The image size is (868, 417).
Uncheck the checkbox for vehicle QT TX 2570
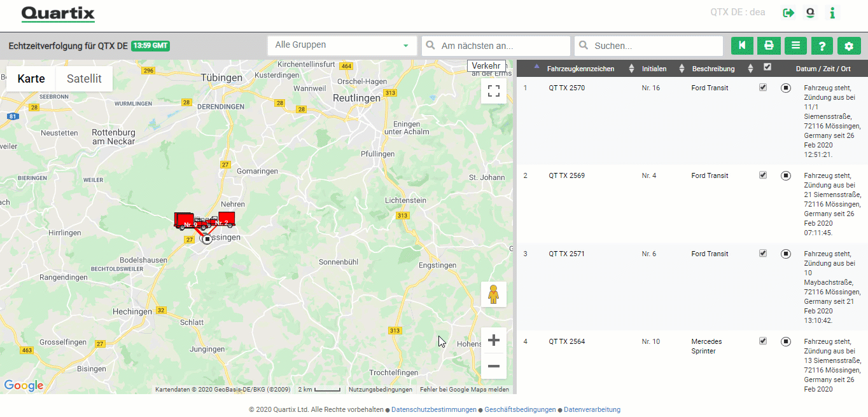pyautogui.click(x=762, y=87)
